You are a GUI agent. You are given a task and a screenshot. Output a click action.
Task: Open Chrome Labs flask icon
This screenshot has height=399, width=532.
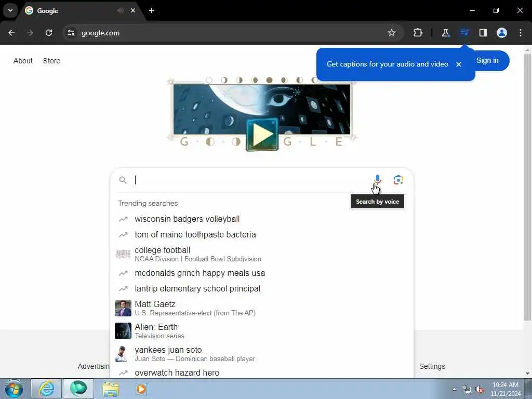tap(445, 33)
